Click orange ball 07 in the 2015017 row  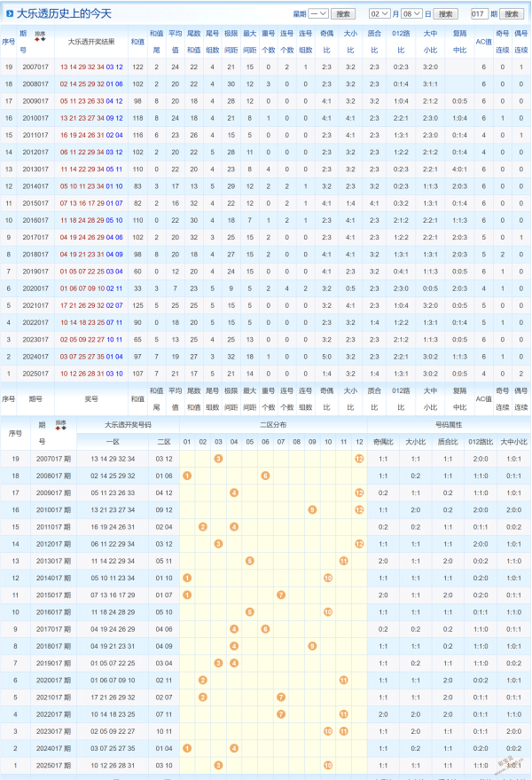pos(281,595)
